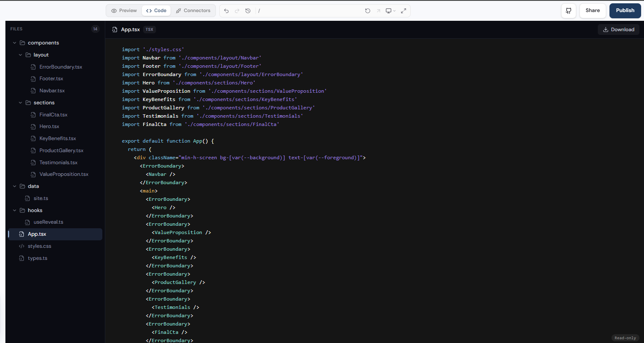The height and width of the screenshot is (343, 644).
Task: Switch to the Connectors tab
Action: click(x=193, y=11)
